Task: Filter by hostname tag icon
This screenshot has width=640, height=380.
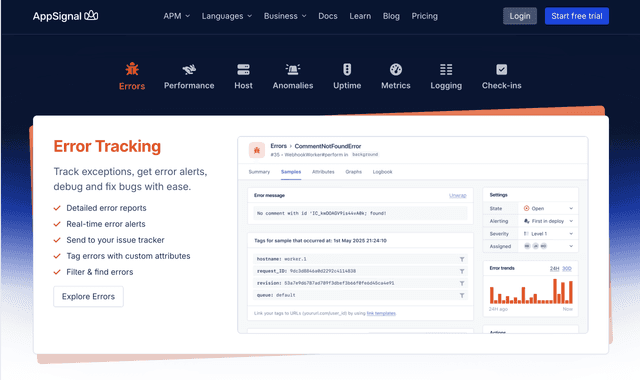Action: (462, 259)
